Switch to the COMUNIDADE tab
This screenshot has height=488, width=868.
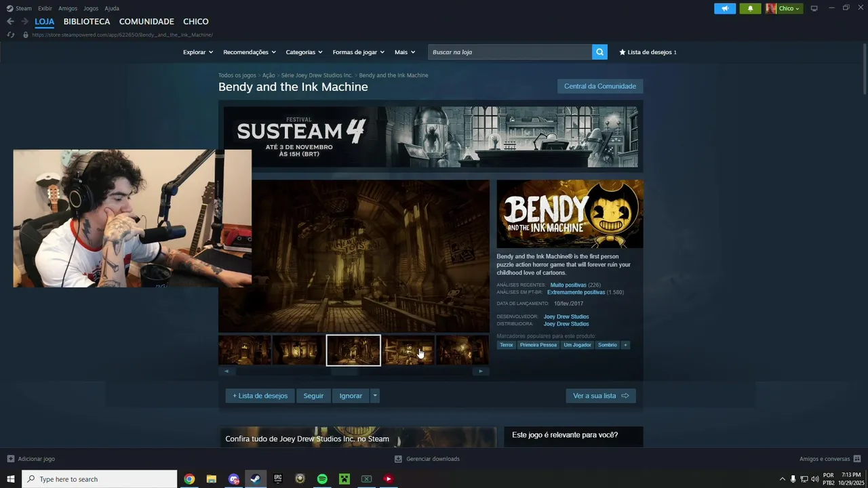pyautogui.click(x=146, y=22)
